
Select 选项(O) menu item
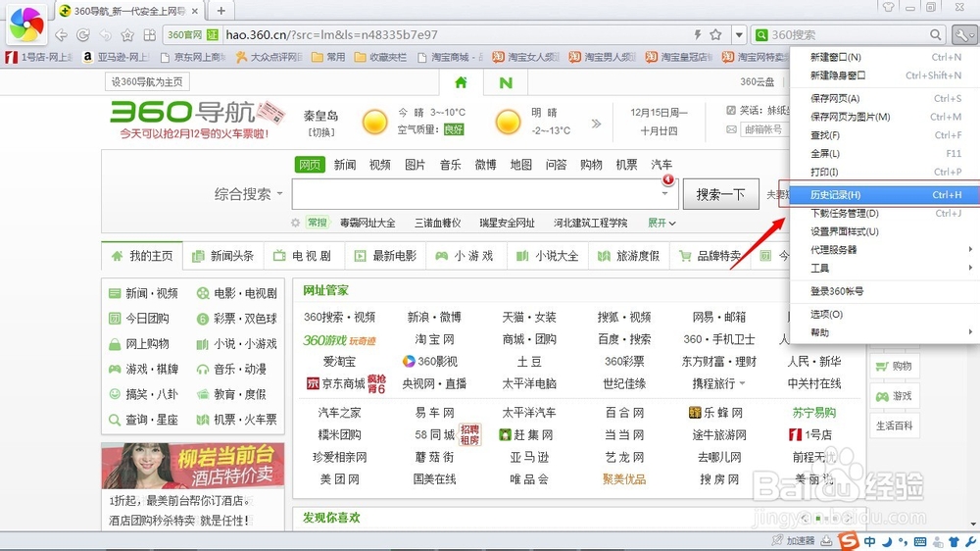(x=885, y=314)
